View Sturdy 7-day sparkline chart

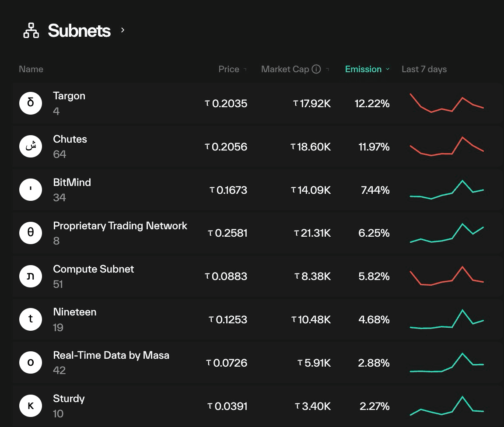click(447, 406)
